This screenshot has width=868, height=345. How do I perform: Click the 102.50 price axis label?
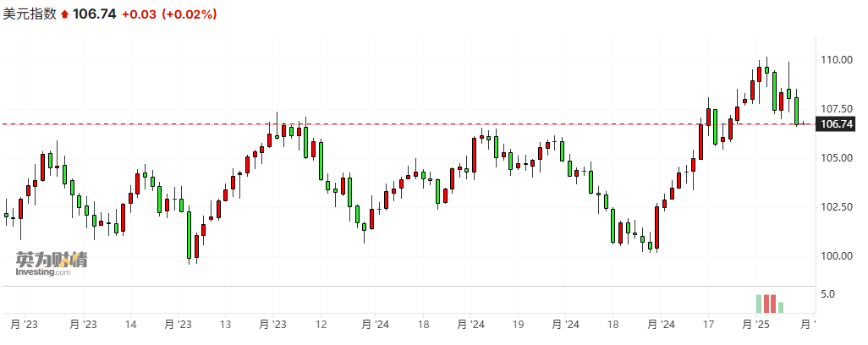click(x=834, y=207)
